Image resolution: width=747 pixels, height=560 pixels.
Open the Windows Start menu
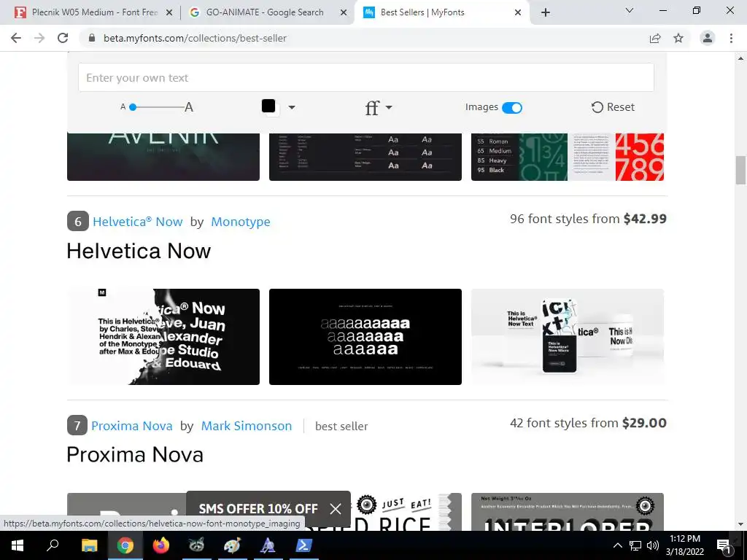tap(18, 545)
